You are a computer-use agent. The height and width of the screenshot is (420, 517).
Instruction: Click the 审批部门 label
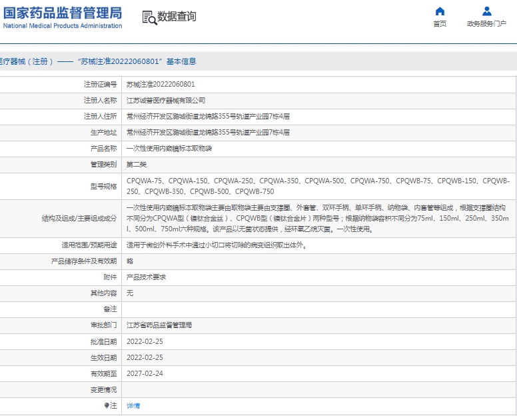[x=103, y=325]
